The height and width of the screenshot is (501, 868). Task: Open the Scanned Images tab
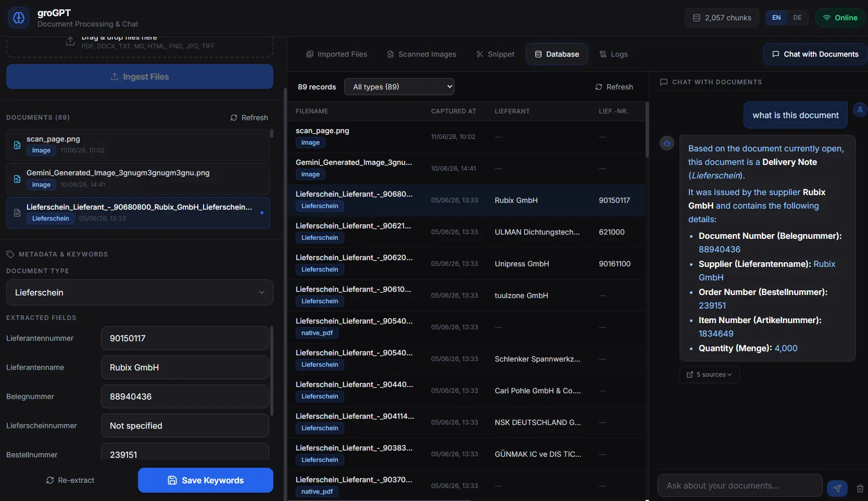click(422, 54)
